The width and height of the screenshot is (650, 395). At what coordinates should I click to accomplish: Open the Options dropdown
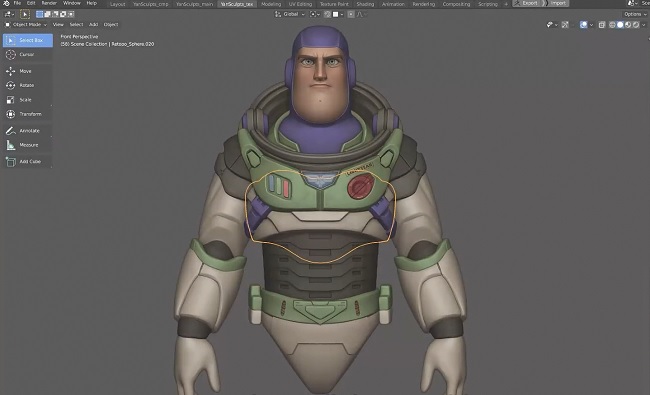click(635, 14)
